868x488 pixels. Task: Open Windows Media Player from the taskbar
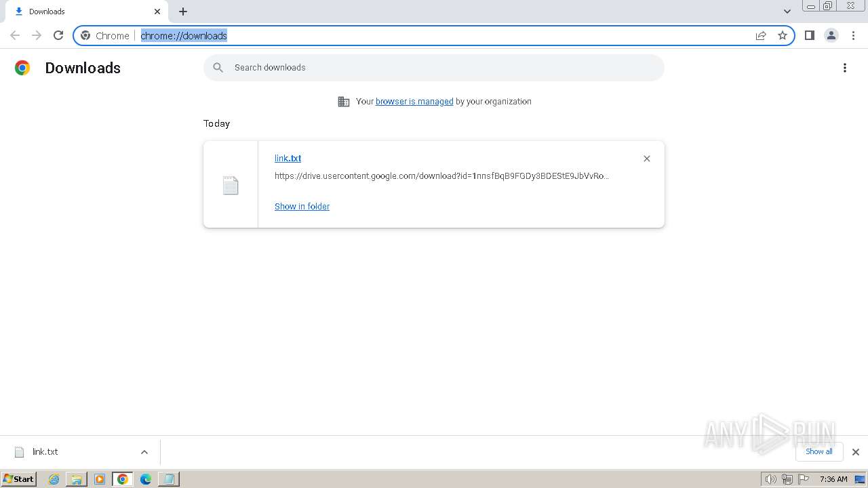pyautogui.click(x=100, y=479)
